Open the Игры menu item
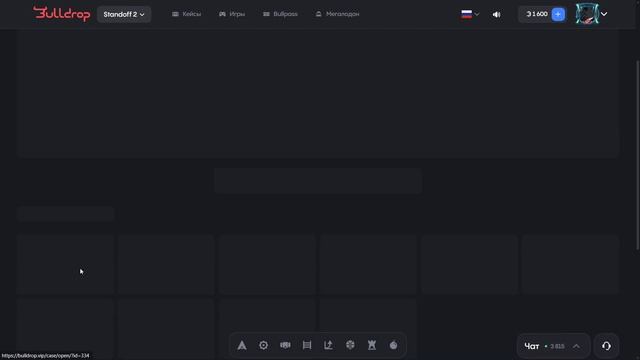This screenshot has width=640, height=360. (x=232, y=14)
